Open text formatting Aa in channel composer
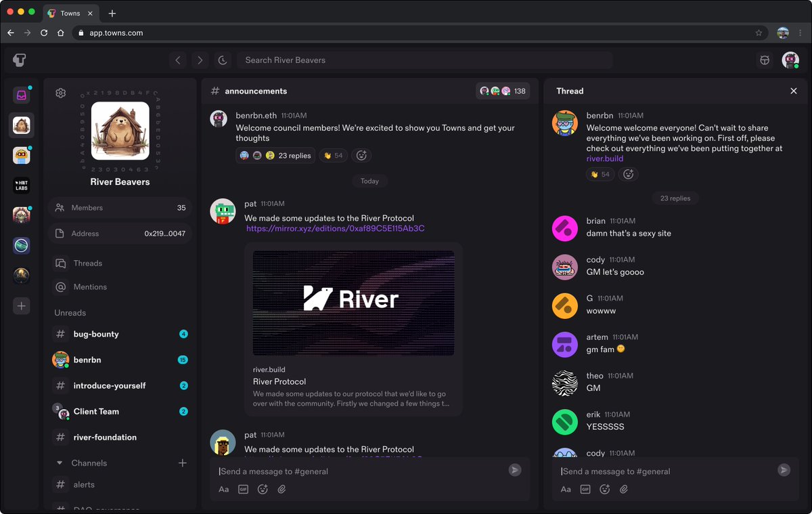The image size is (812, 514). pyautogui.click(x=224, y=489)
